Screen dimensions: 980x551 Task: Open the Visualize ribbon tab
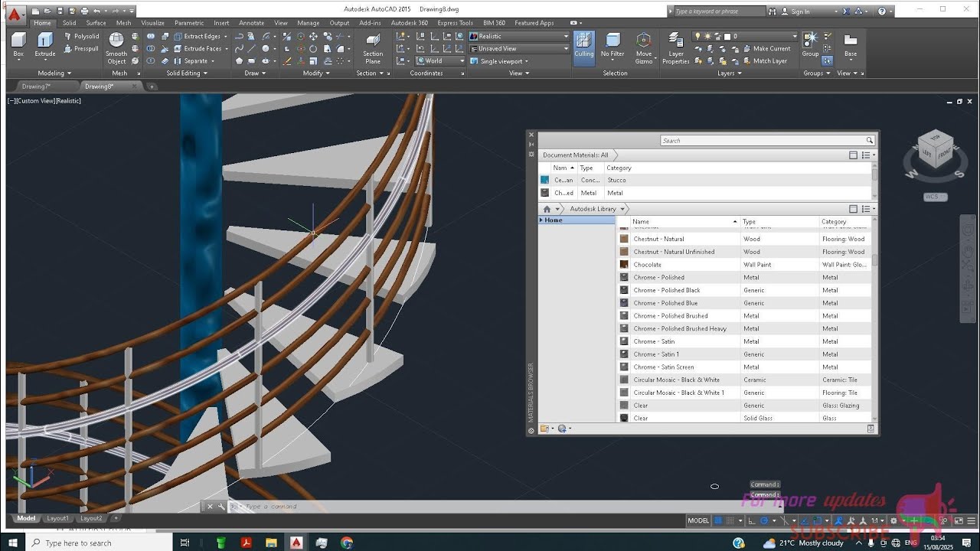[x=153, y=23]
